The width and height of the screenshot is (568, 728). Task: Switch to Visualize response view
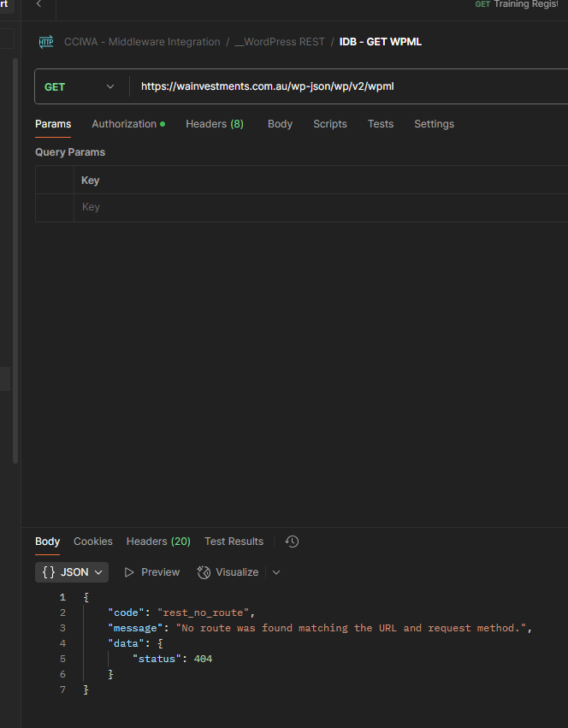tap(228, 572)
